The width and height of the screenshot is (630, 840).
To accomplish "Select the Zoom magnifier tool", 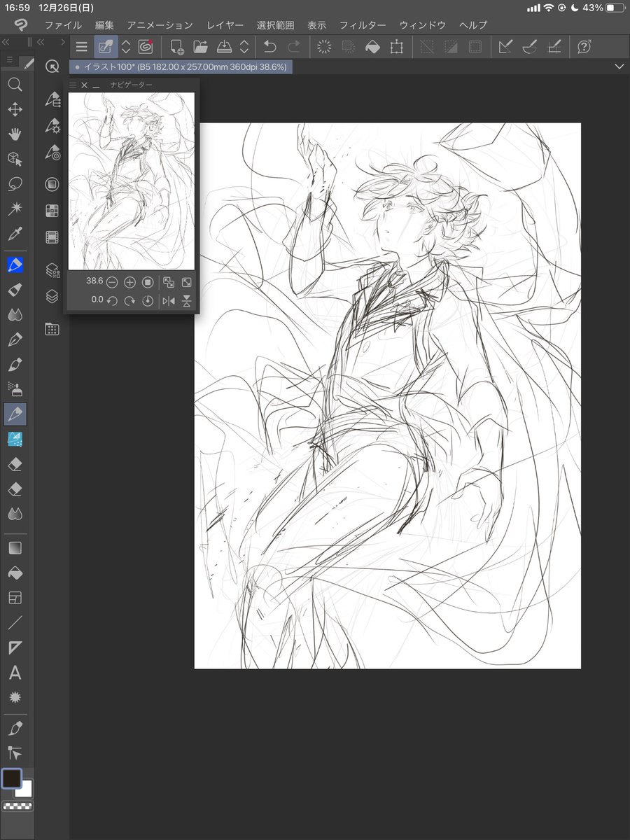I will pos(15,85).
